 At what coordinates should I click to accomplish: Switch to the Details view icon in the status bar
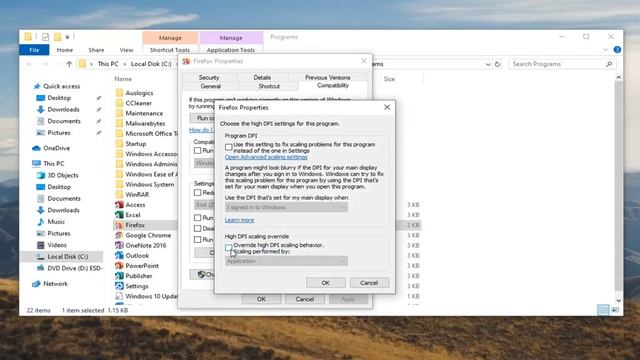click(x=603, y=310)
